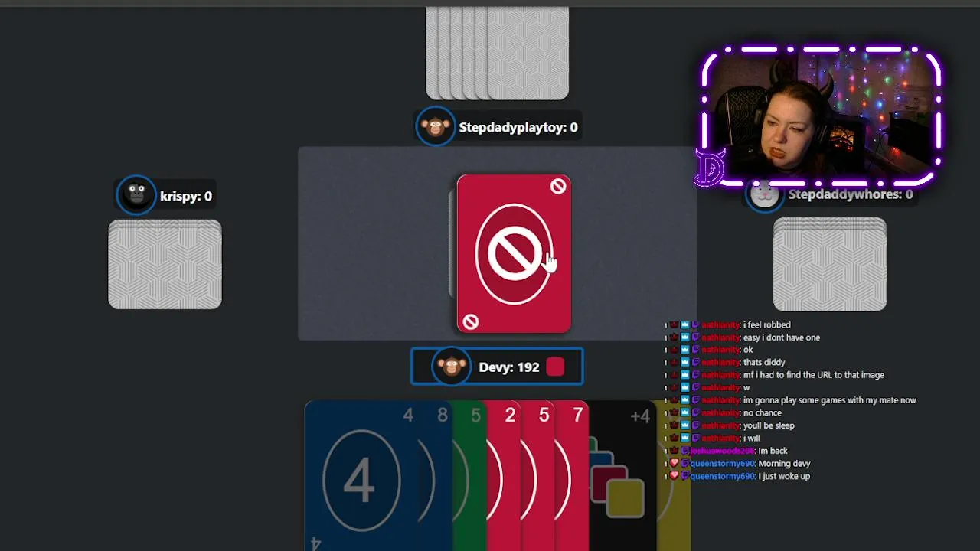The image size is (980, 551).
Task: Click Devy's monkey avatar icon
Action: coord(451,367)
